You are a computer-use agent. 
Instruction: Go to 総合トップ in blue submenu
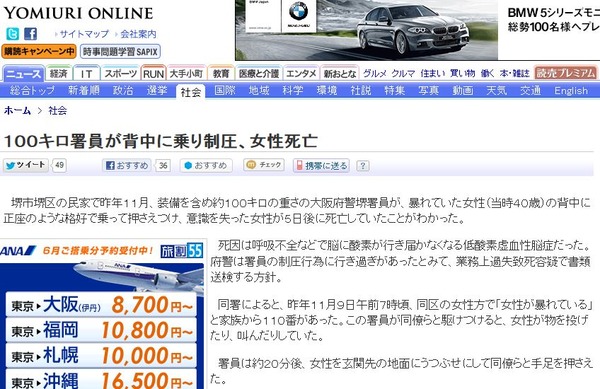coord(32,91)
